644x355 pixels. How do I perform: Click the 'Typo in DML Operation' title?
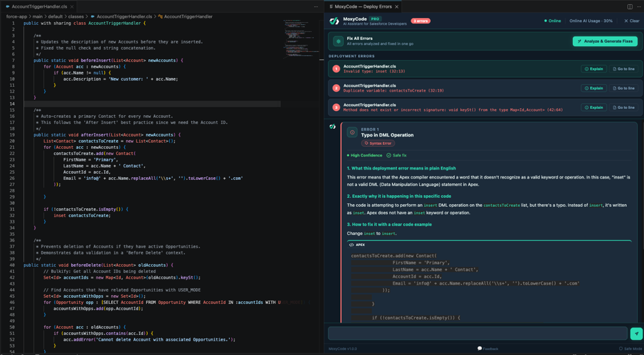(387, 135)
